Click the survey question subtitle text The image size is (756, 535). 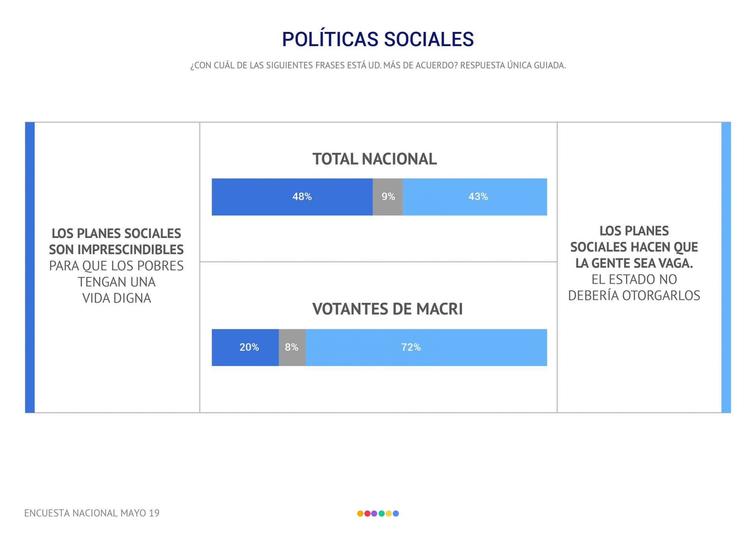tap(378, 65)
